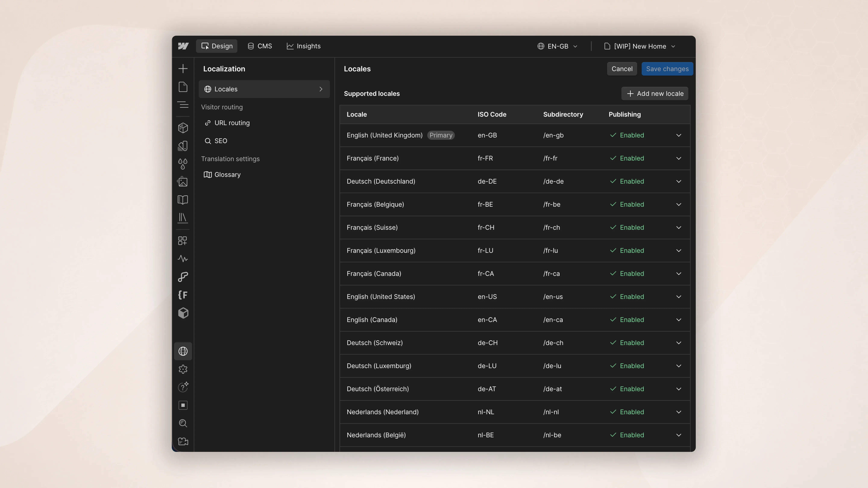Switch to the Insights tab
The height and width of the screenshot is (488, 868).
coord(304,46)
